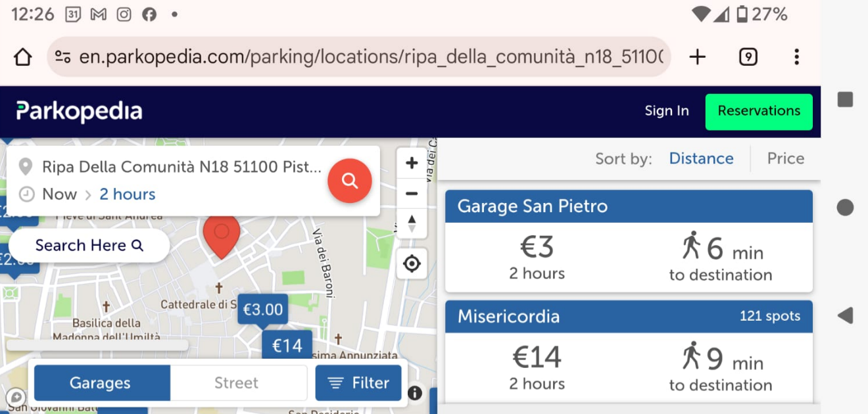Switch to Garages parking type
Screen dimensions: 868x414
101,383
